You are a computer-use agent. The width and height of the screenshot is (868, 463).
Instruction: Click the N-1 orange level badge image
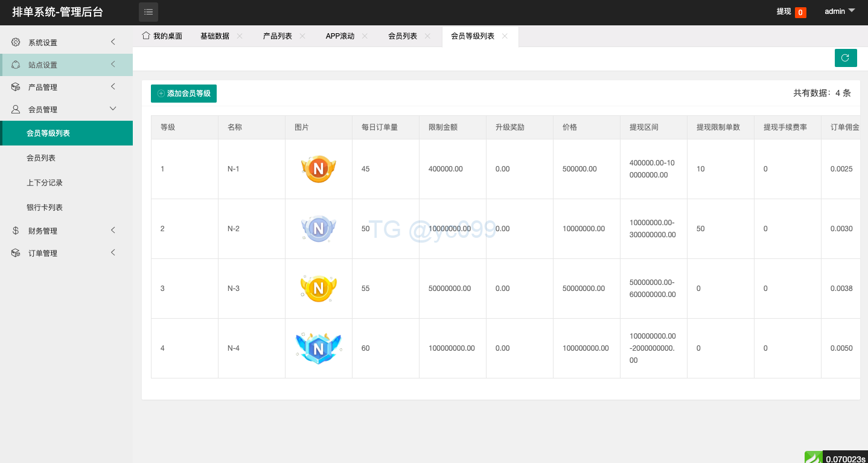[x=318, y=169]
